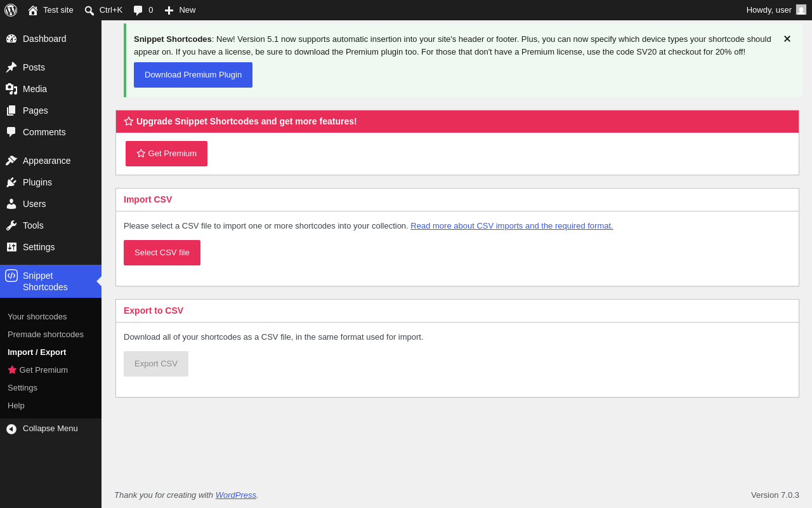Screen dimensions: 812x508
Task: Click New in the admin bar
Action: tap(187, 10)
